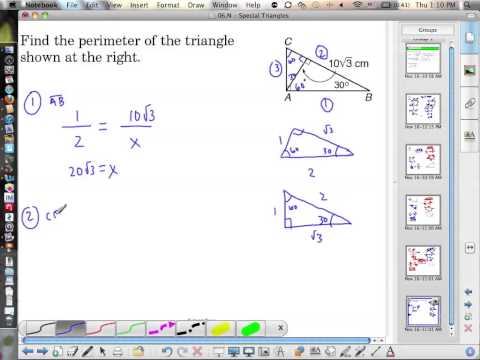Open page thumbnail with green highlighted line
Image resolution: width=480 pixels, height=360 pixels.
click(x=423, y=59)
